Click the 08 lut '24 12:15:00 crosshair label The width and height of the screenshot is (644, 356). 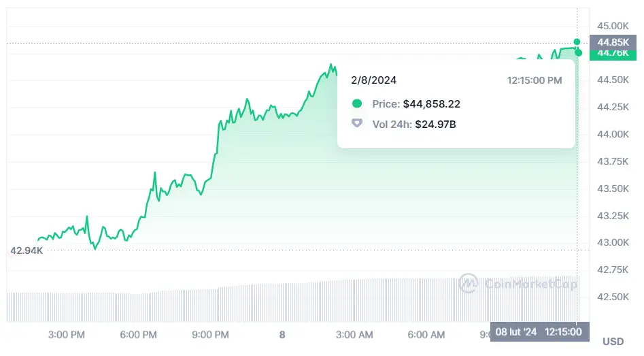pyautogui.click(x=538, y=331)
